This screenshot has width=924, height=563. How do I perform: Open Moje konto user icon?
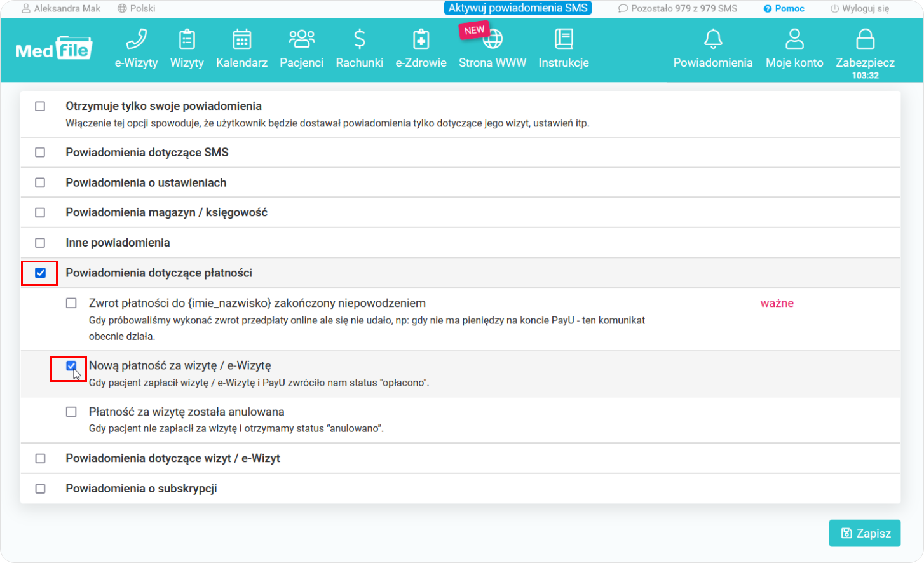coord(794,39)
